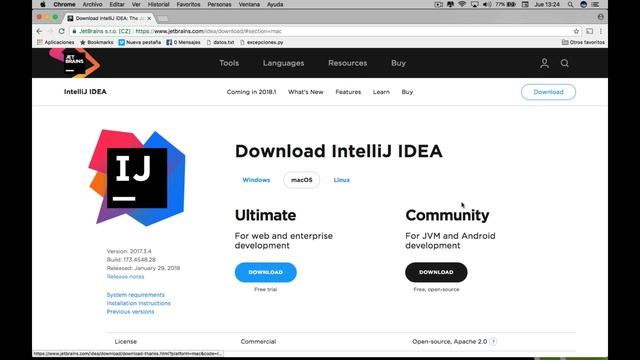
Task: Open the account profile icon
Action: pos(544,63)
